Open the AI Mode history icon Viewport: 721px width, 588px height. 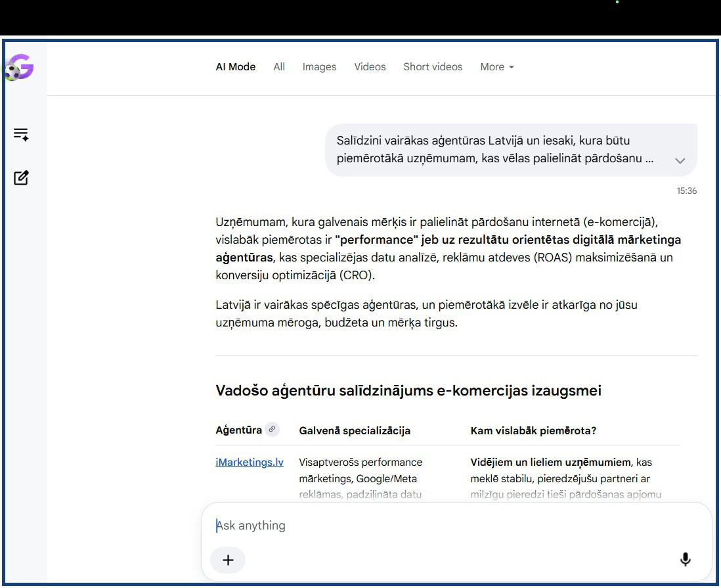click(x=21, y=134)
